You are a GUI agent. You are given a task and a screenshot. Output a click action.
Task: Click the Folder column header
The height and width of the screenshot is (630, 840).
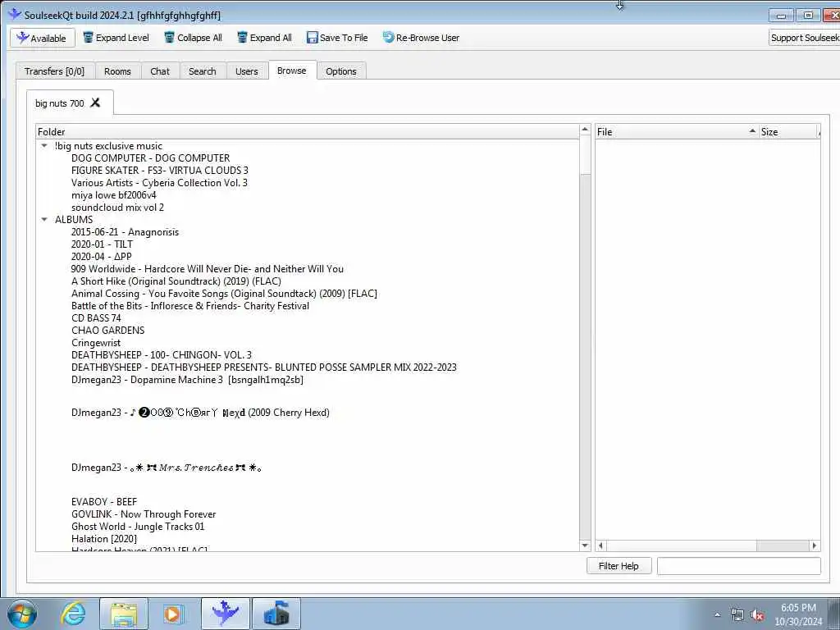pyautogui.click(x=308, y=132)
